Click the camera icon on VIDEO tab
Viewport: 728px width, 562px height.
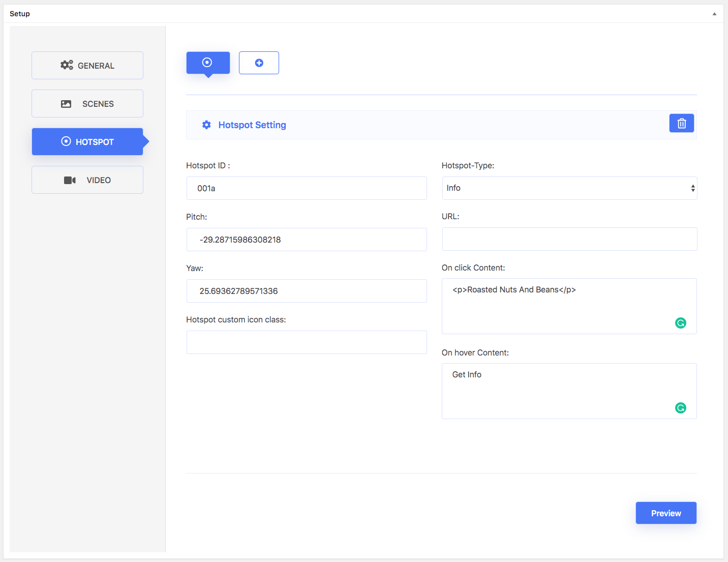tap(70, 180)
